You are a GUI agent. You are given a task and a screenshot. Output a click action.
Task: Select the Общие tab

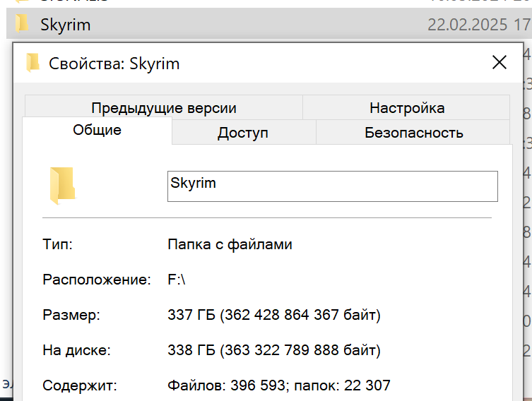tap(97, 130)
